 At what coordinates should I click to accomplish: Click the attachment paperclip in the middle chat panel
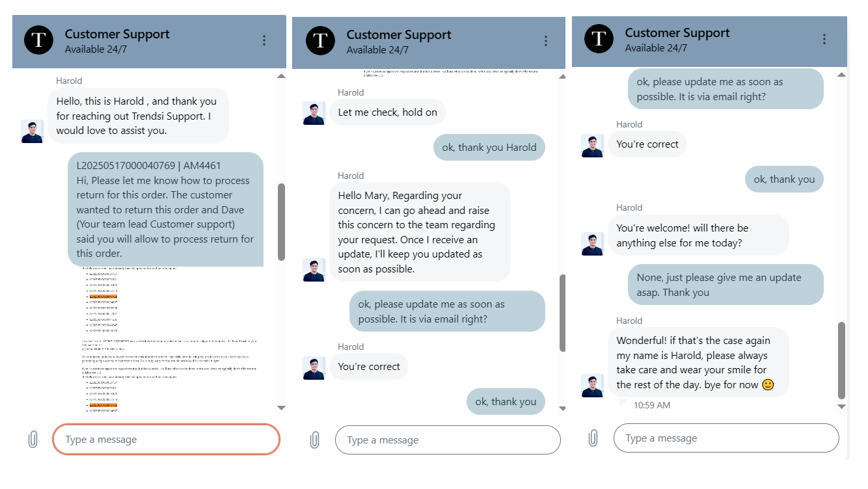click(315, 440)
